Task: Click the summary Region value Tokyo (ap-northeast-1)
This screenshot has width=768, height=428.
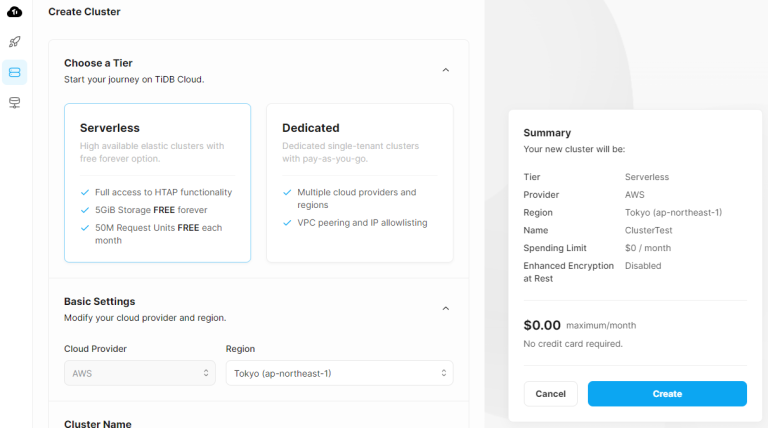Action: [x=673, y=213]
